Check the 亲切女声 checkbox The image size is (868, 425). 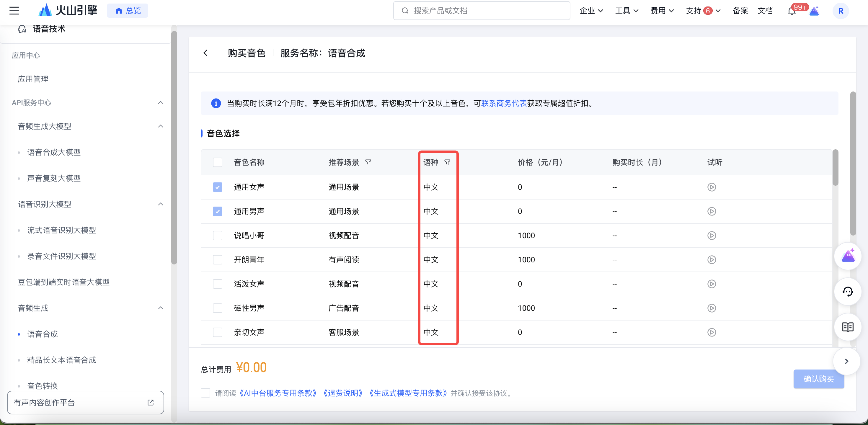pos(218,332)
